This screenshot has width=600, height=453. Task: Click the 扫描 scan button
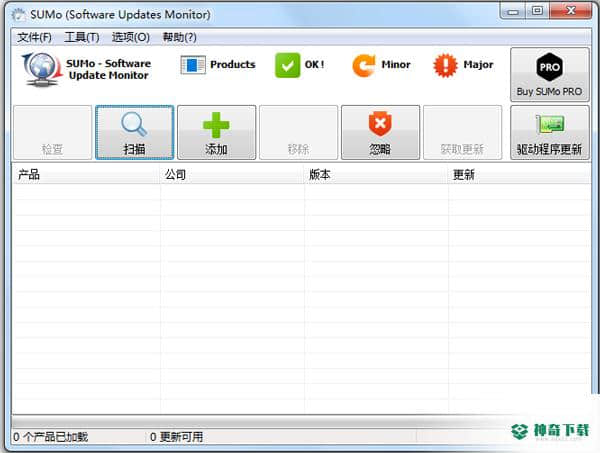click(134, 132)
